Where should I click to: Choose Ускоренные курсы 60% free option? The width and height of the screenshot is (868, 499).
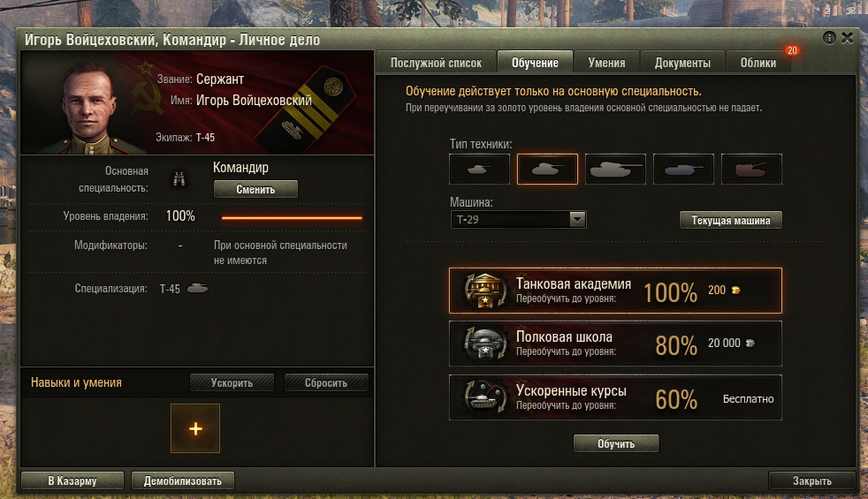(x=615, y=397)
